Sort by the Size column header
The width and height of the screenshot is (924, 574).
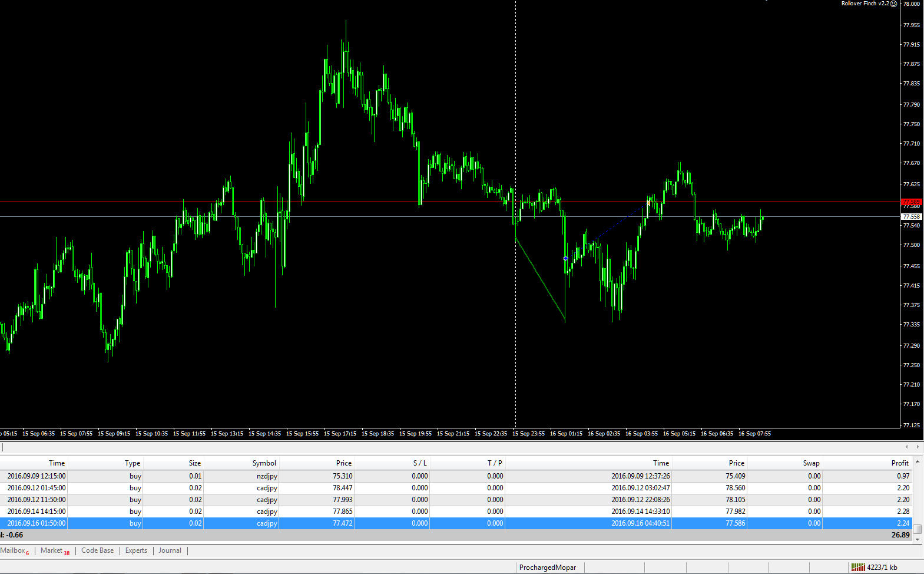coord(173,463)
